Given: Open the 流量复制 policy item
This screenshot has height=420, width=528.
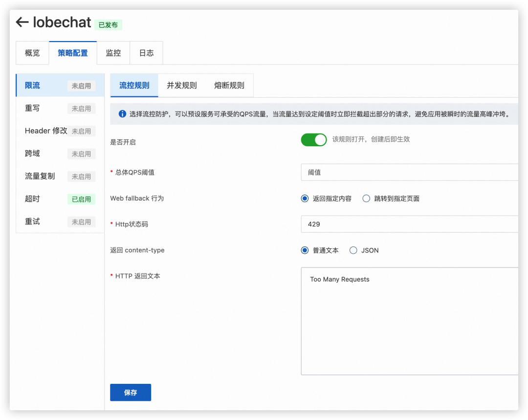Looking at the screenshot, I should click(60, 176).
